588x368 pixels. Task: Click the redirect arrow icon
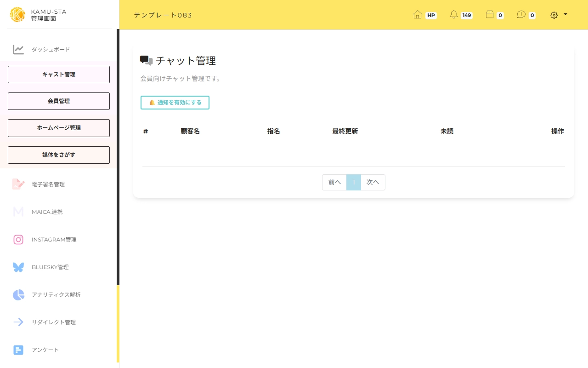[18, 322]
